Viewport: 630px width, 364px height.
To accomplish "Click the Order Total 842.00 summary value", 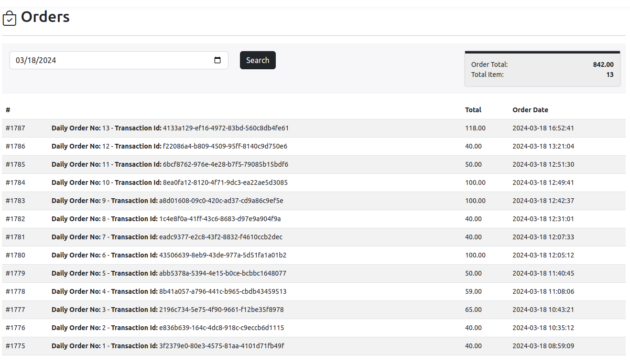I will pyautogui.click(x=603, y=64).
